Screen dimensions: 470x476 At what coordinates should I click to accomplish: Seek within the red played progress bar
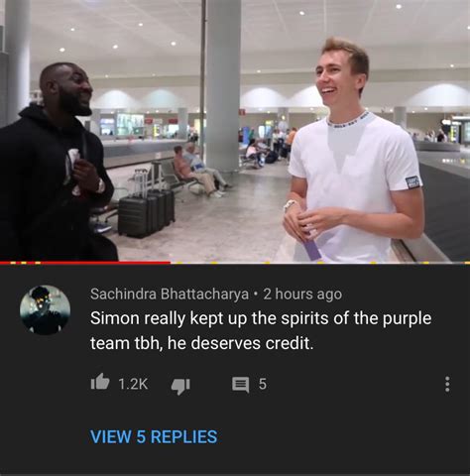click(x=85, y=263)
